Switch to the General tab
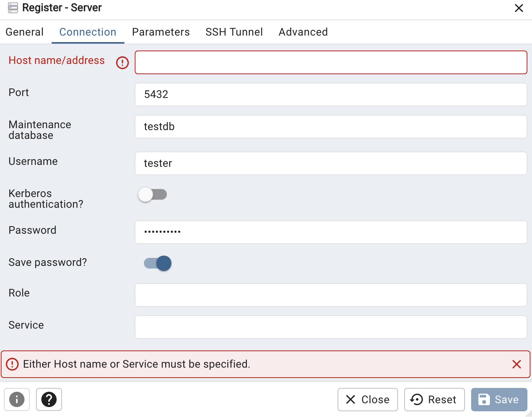 24,32
